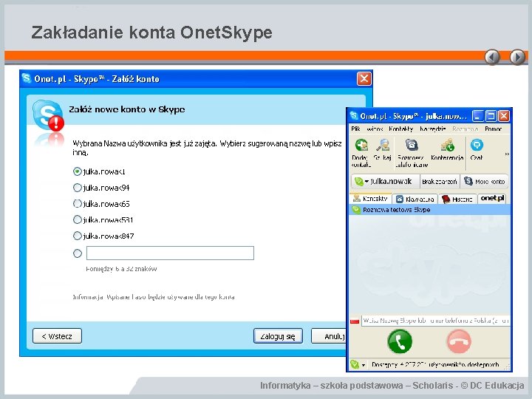
Task: Open Plik menu
Action: click(x=355, y=129)
